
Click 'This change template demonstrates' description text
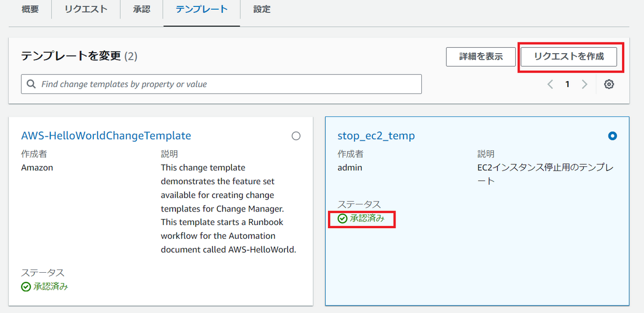pos(229,208)
